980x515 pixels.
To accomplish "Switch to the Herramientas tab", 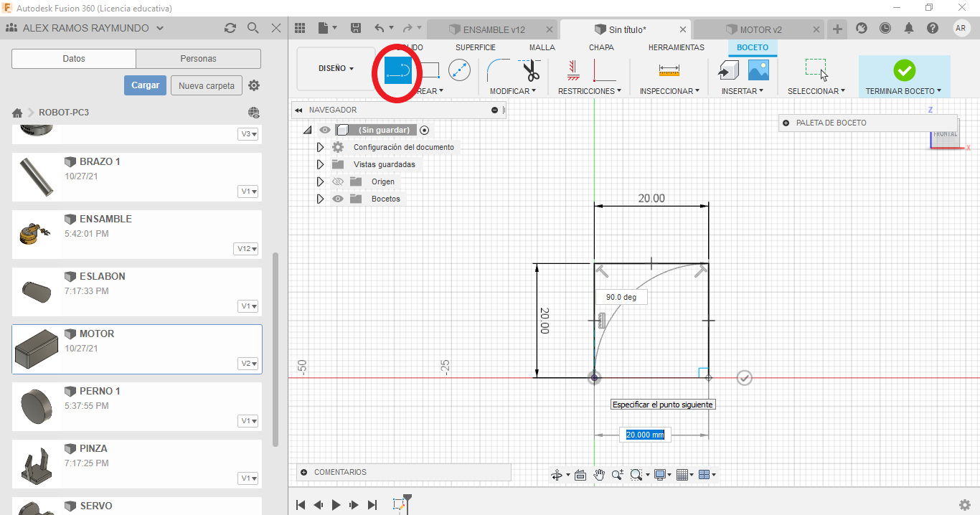I will coord(677,47).
